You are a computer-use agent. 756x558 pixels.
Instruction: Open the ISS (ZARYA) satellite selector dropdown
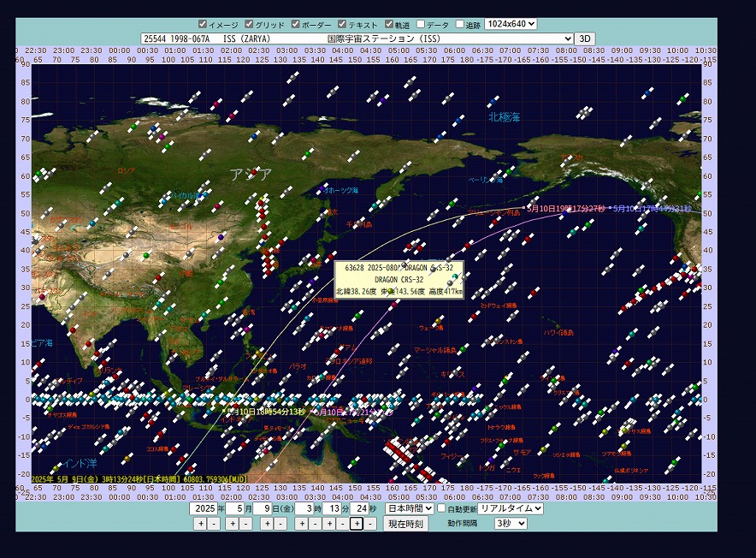(x=357, y=39)
